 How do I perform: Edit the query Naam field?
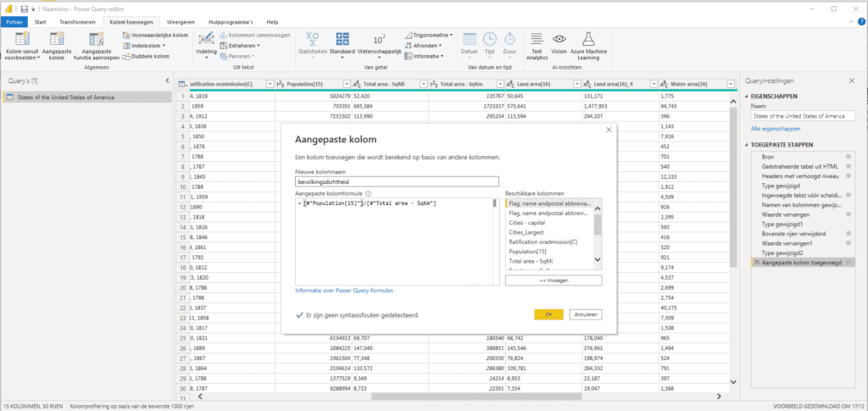coord(803,116)
